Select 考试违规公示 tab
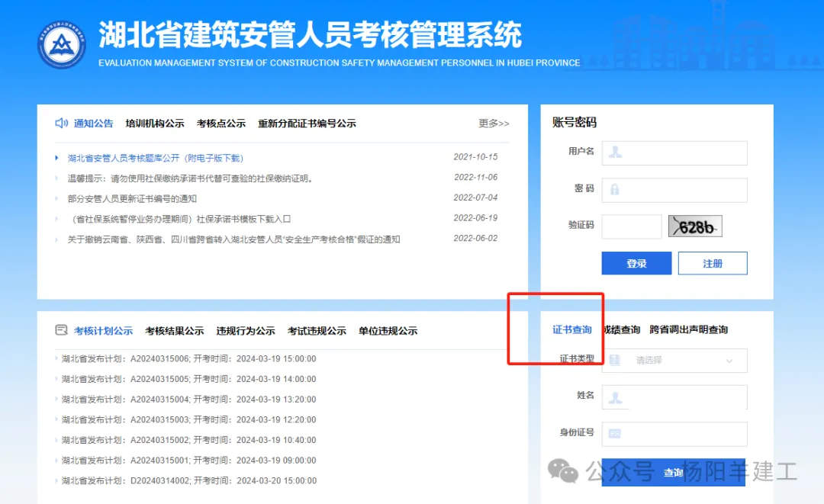824x504 pixels. 317,331
